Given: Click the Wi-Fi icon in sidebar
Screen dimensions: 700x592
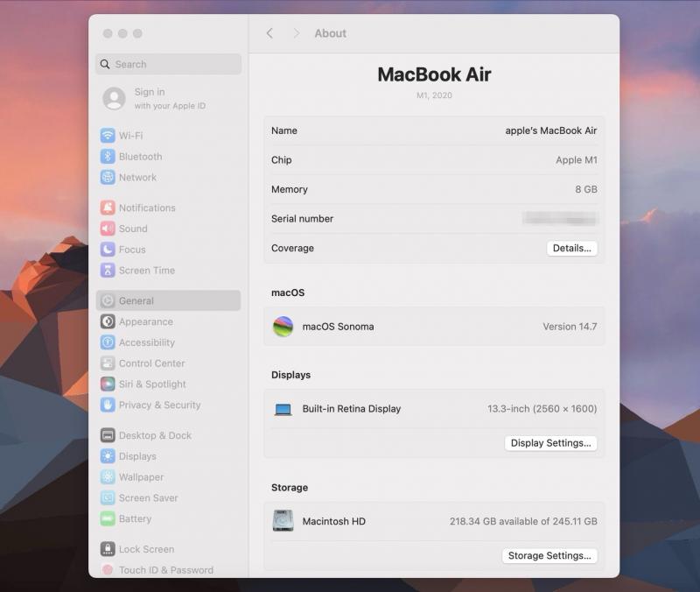Looking at the screenshot, I should 108,136.
